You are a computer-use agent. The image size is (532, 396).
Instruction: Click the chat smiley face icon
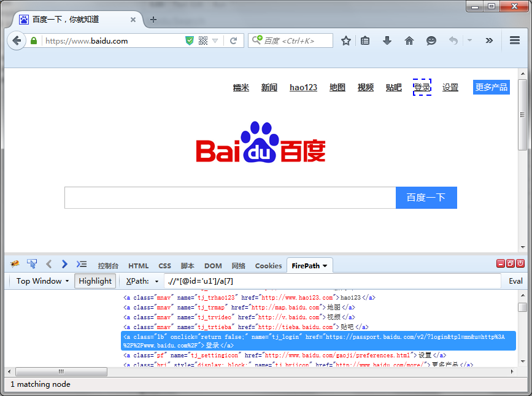[431, 41]
